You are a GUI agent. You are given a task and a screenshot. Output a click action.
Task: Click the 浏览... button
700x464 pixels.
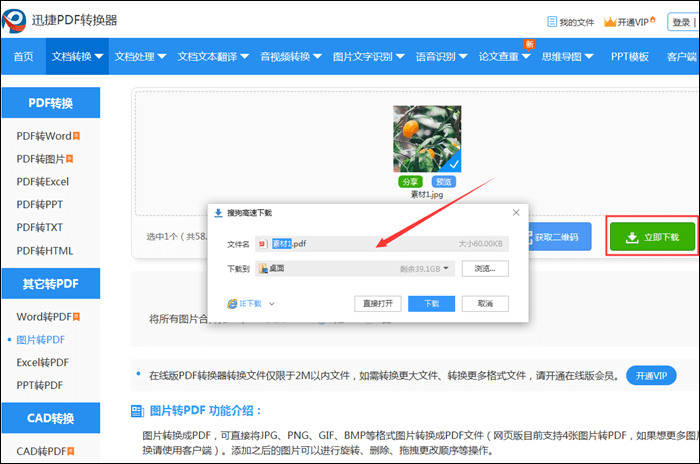[x=485, y=268]
